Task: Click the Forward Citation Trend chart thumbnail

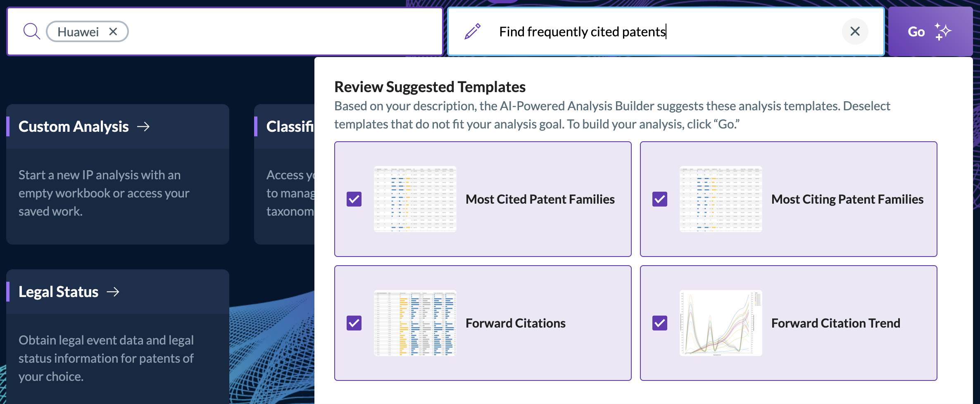Action: pos(721,323)
